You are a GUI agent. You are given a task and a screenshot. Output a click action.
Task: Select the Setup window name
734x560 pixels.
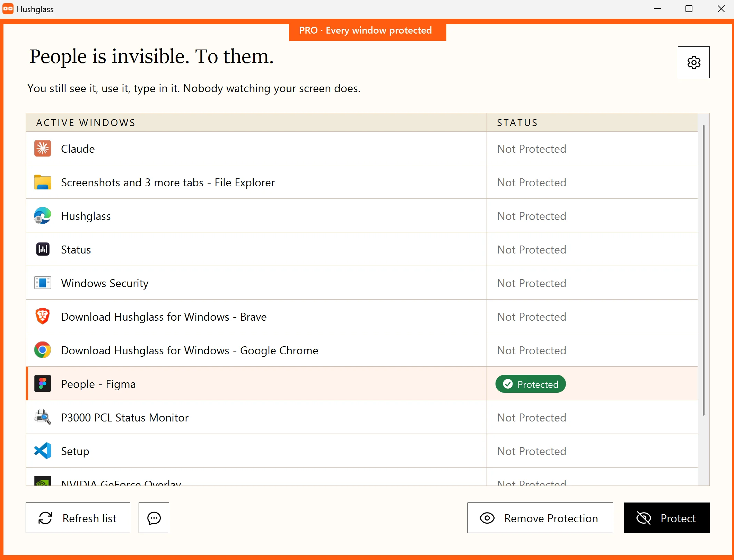(75, 451)
